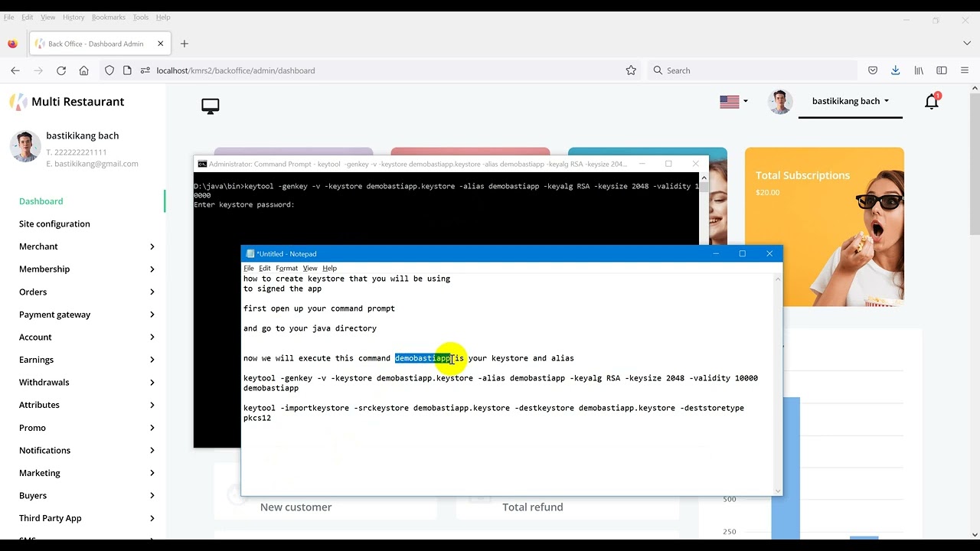980x551 pixels.
Task: Click the Firefox back arrow button
Action: [15, 70]
